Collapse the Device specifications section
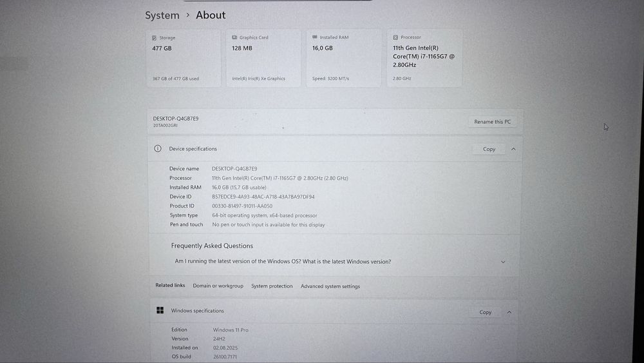The height and width of the screenshot is (363, 644). point(513,149)
